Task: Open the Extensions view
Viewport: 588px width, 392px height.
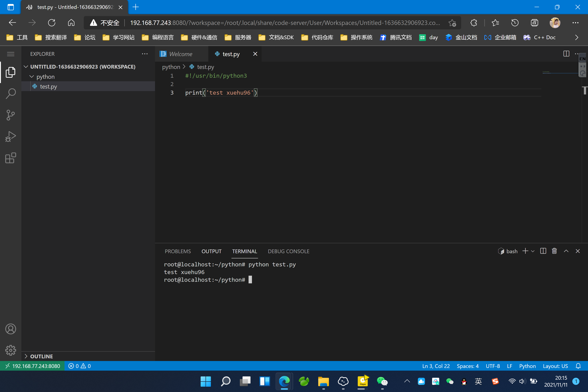Action: (x=11, y=158)
